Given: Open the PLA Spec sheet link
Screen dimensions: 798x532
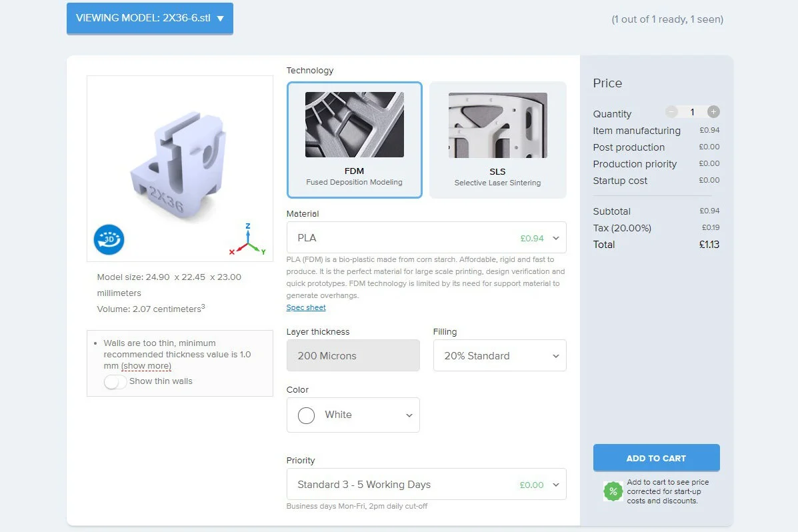Looking at the screenshot, I should (x=306, y=307).
